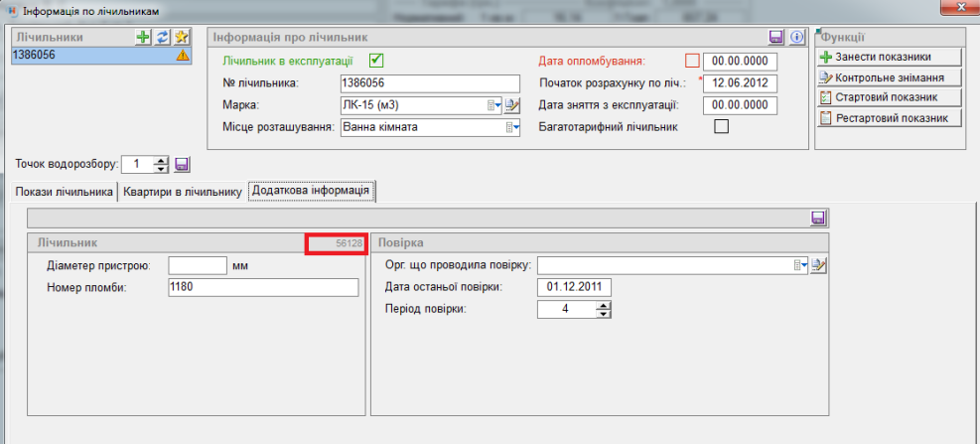Toggle Лічильник в експлуатації checkbox
Image resolution: width=980 pixels, height=444 pixels.
[x=376, y=60]
